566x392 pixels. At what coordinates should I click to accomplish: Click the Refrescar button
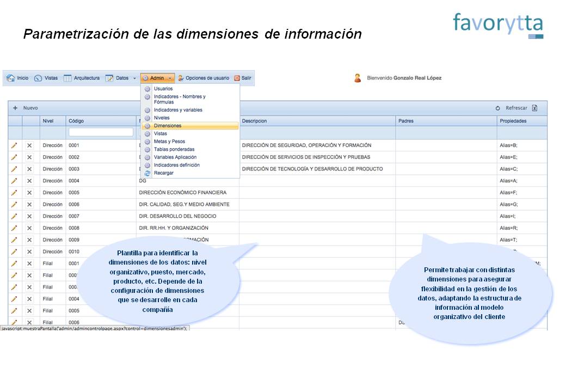pos(511,108)
